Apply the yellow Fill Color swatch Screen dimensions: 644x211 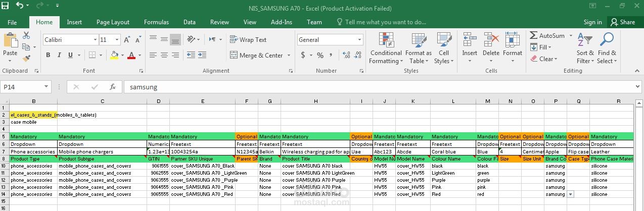point(115,55)
